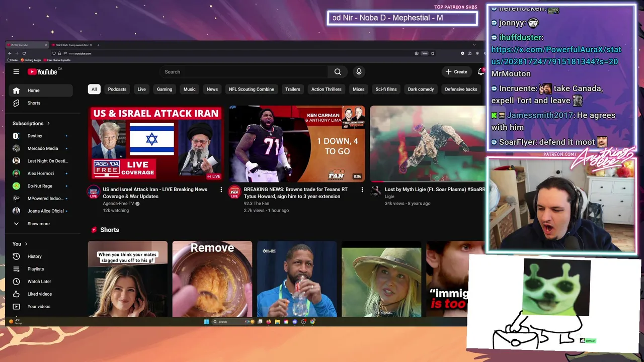Go back with browser back arrow

10,53
